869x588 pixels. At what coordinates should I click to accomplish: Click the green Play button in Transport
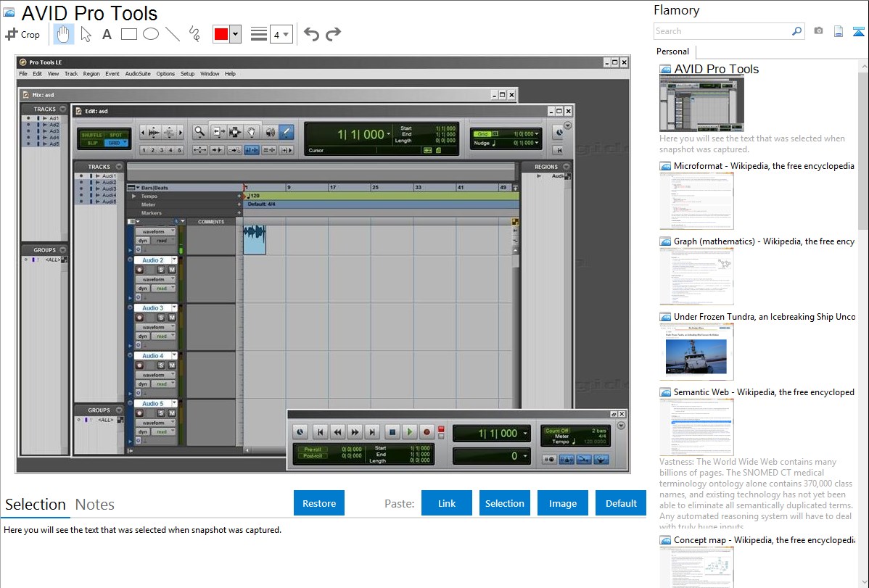tap(410, 431)
